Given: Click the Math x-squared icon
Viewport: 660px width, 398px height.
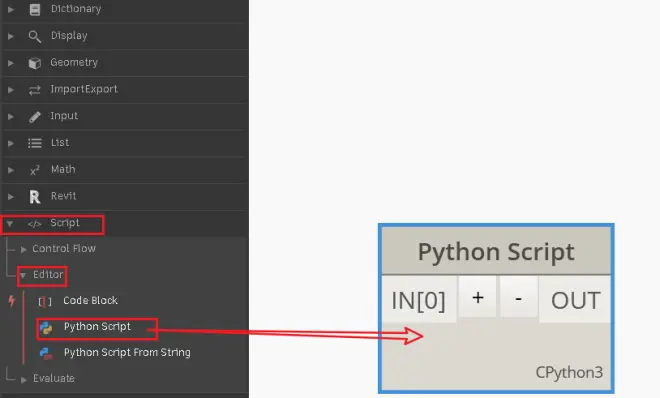Looking at the screenshot, I should point(35,170).
